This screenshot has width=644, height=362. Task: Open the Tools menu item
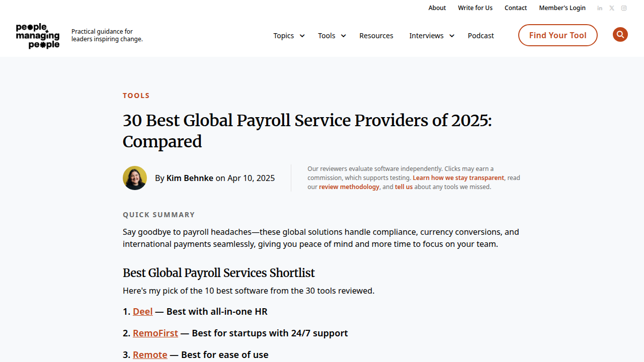tap(327, 36)
